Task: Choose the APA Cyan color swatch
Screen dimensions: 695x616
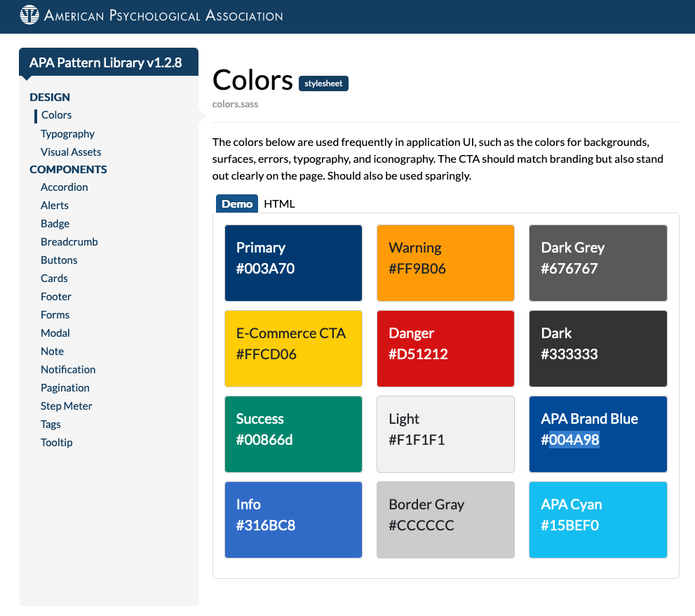Action: click(x=598, y=520)
